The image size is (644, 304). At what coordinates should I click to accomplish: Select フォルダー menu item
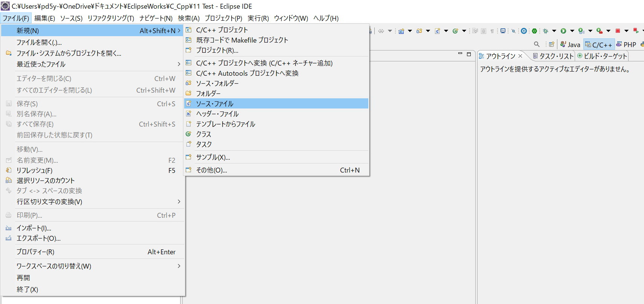point(276,93)
